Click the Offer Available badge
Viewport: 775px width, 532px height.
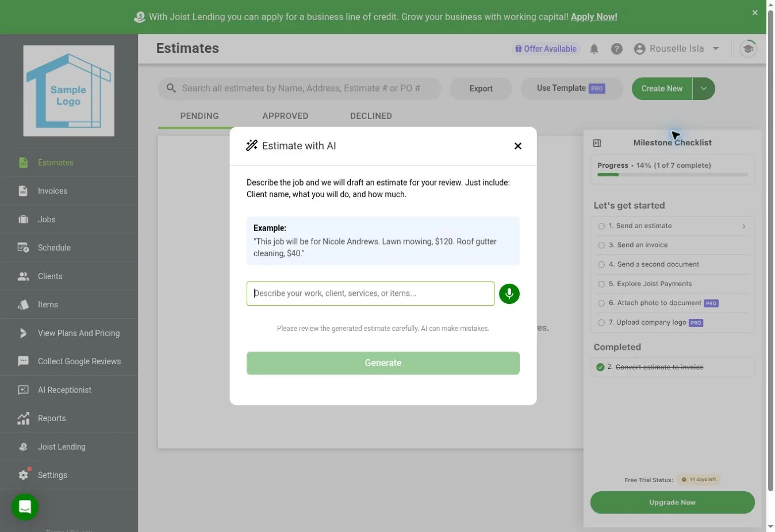(546, 49)
